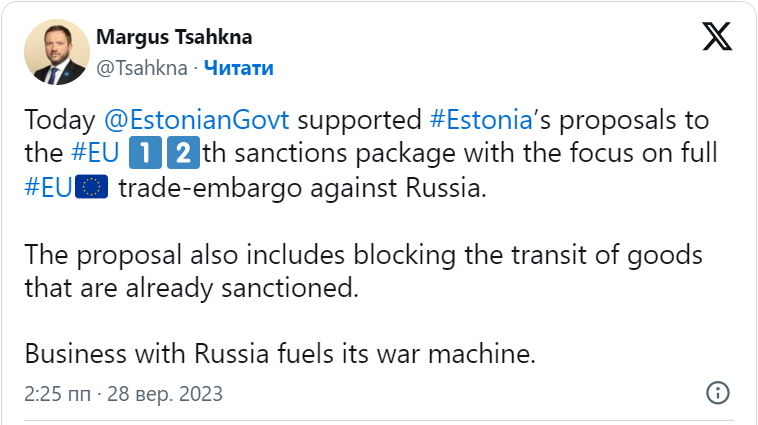The width and height of the screenshot is (758, 425).
Task: Click the 28 вер. 2023 date
Action: click(x=165, y=394)
